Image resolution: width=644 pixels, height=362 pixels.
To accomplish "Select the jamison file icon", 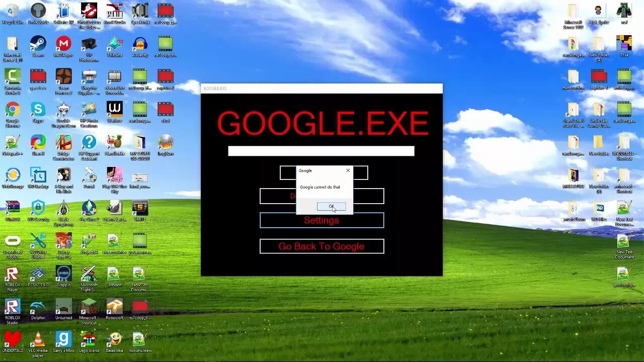I will click(x=115, y=277).
